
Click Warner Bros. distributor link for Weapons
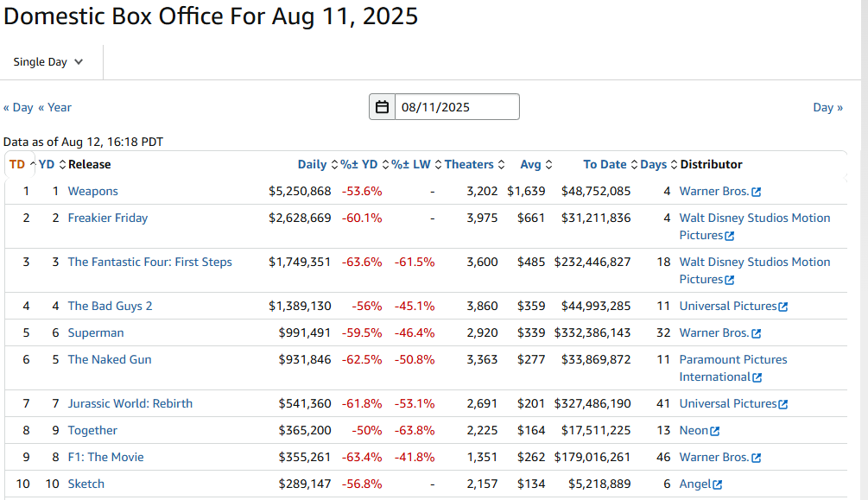click(x=714, y=191)
